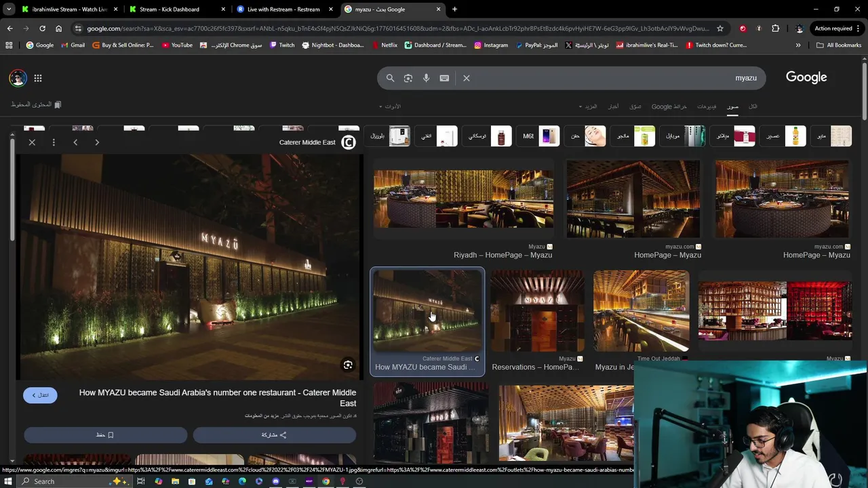Open Windows Start menu
Screen dimensions: 868x488
(x=8, y=481)
